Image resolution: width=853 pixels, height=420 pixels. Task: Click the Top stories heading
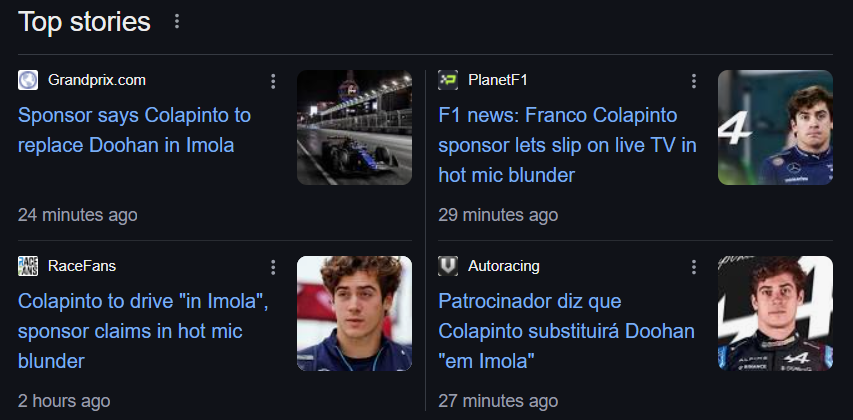(84, 21)
